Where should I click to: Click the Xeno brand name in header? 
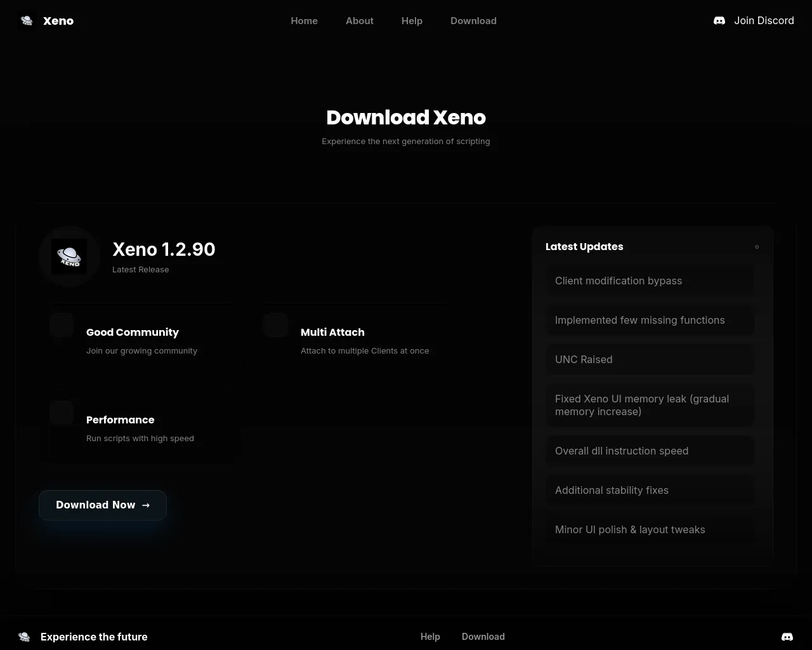click(x=58, y=21)
